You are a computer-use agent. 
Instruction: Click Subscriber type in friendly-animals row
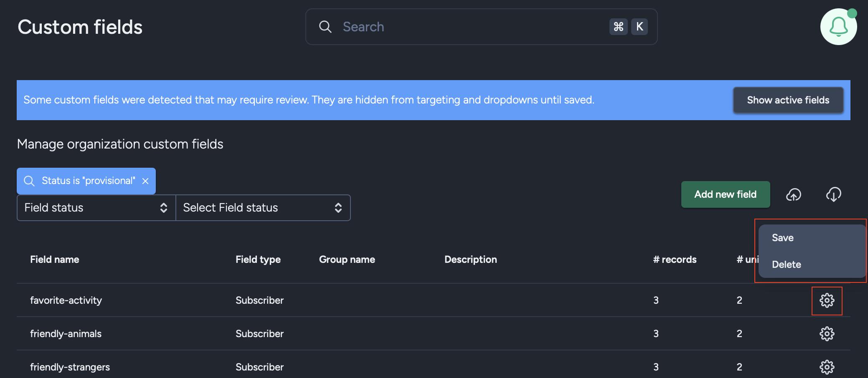pyautogui.click(x=259, y=334)
